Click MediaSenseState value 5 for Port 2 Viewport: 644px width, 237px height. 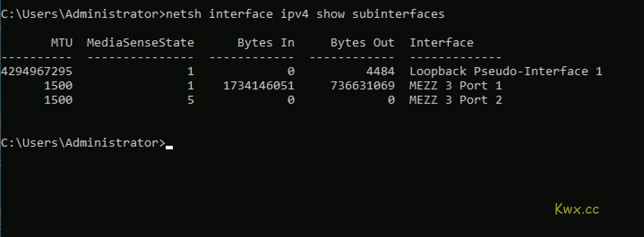(x=190, y=100)
